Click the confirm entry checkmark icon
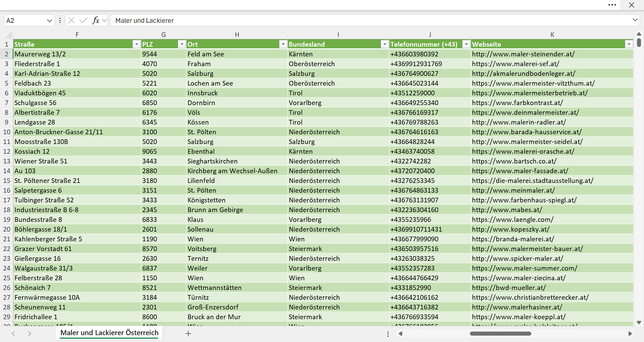 click(x=84, y=20)
